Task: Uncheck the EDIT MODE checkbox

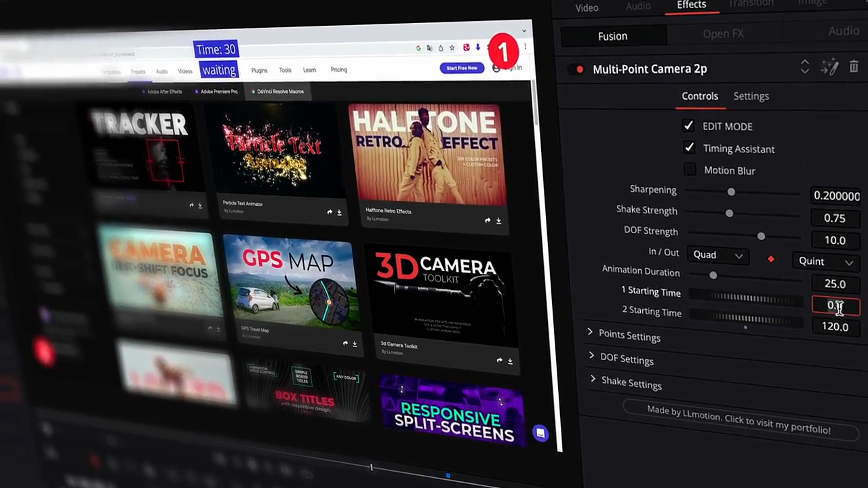Action: [x=688, y=125]
